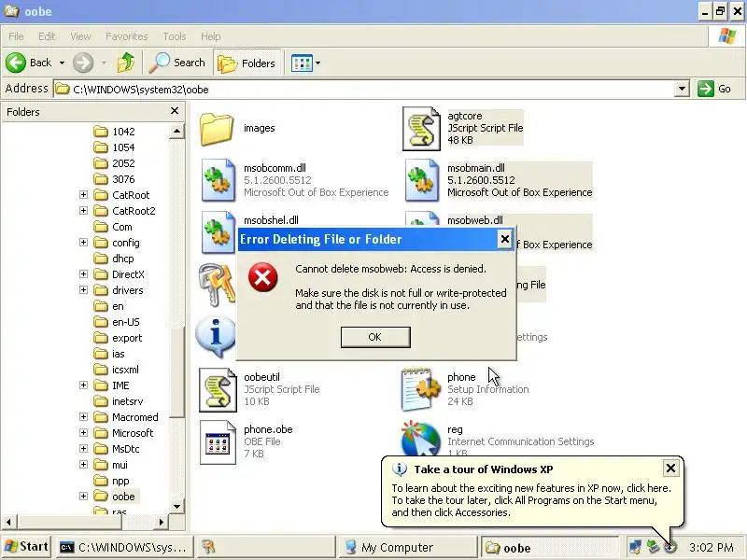Open the Back history dropdown arrow

62,63
